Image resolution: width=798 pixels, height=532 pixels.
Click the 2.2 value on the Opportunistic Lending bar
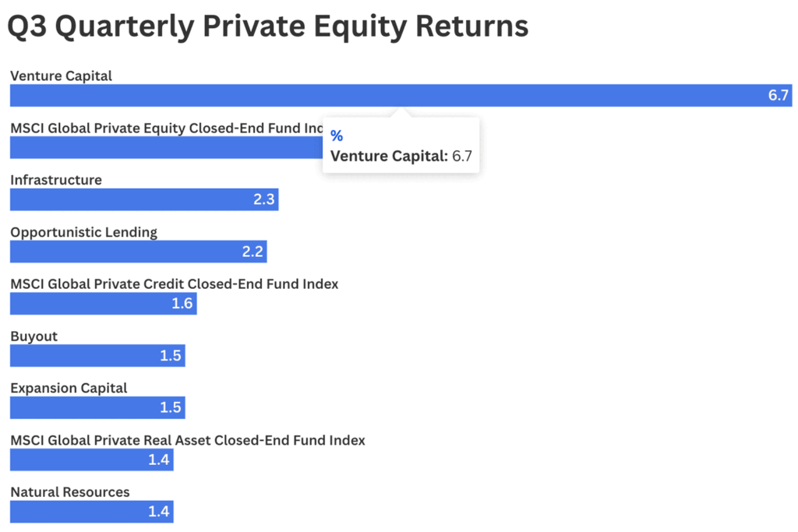[253, 252]
